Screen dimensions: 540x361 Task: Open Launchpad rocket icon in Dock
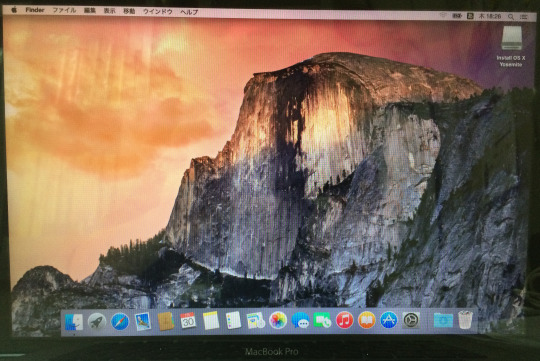click(x=97, y=322)
